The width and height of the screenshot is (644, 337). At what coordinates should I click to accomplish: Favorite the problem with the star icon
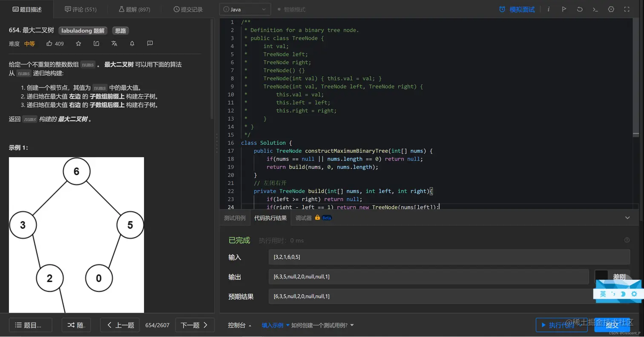pyautogui.click(x=78, y=43)
